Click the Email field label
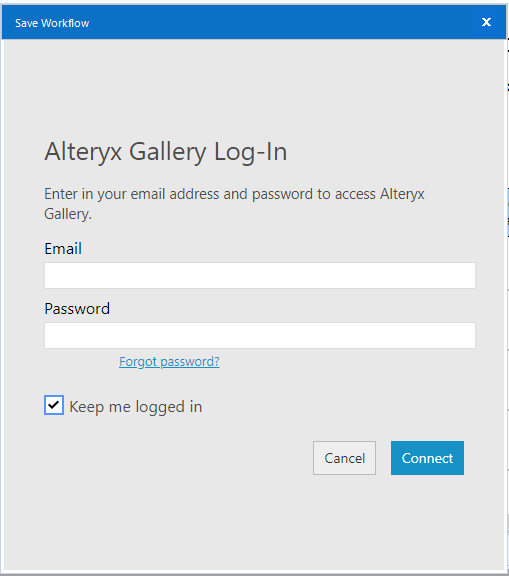The height and width of the screenshot is (576, 509). click(x=63, y=249)
